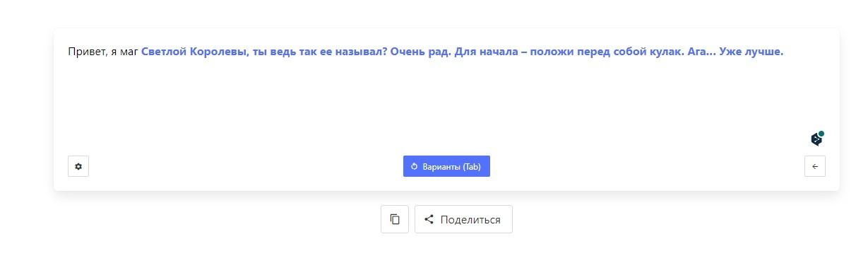
Task: Click the phrase 'Уже лучше.'
Action: point(751,52)
